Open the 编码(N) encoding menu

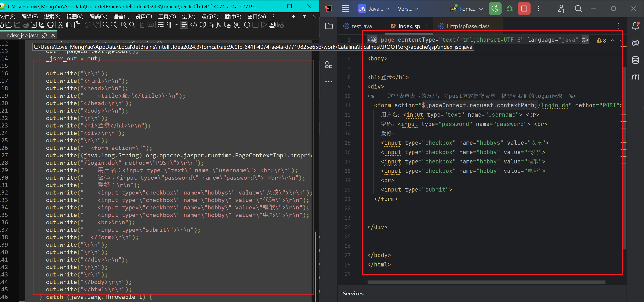click(x=98, y=16)
